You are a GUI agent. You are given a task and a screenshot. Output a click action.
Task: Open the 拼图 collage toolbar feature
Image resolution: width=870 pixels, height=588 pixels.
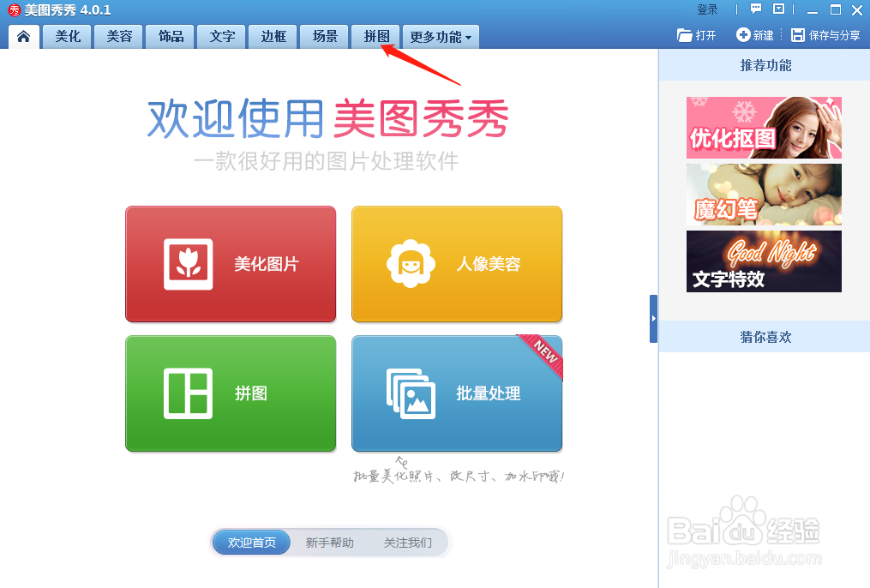click(375, 37)
